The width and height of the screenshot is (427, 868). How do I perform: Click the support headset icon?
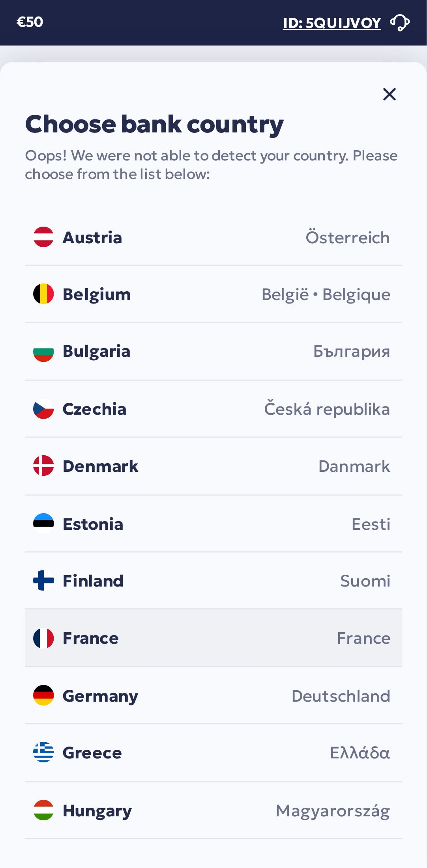[x=400, y=22]
